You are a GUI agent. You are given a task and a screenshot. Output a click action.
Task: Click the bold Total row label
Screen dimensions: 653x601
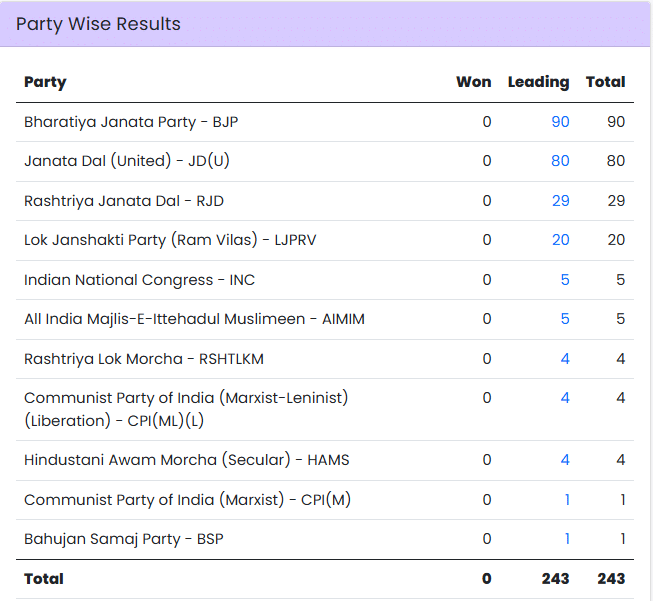(44, 578)
